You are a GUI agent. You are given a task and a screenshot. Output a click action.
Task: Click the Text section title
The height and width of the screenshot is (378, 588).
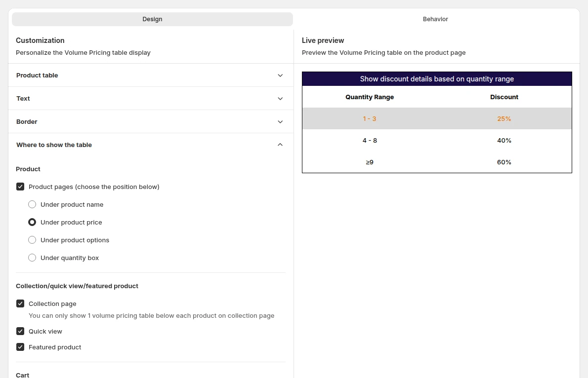pyautogui.click(x=23, y=99)
